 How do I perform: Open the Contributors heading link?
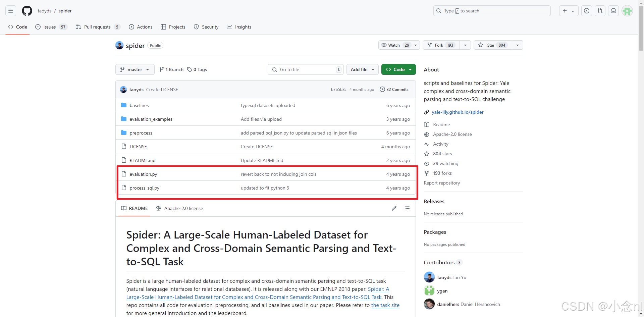coord(443,262)
